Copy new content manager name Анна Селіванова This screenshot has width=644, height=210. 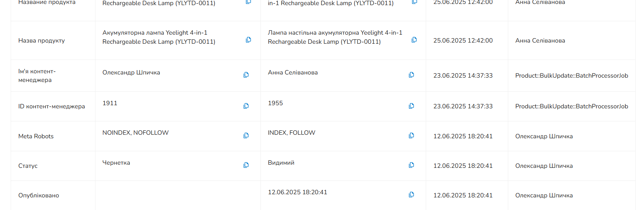tap(411, 75)
